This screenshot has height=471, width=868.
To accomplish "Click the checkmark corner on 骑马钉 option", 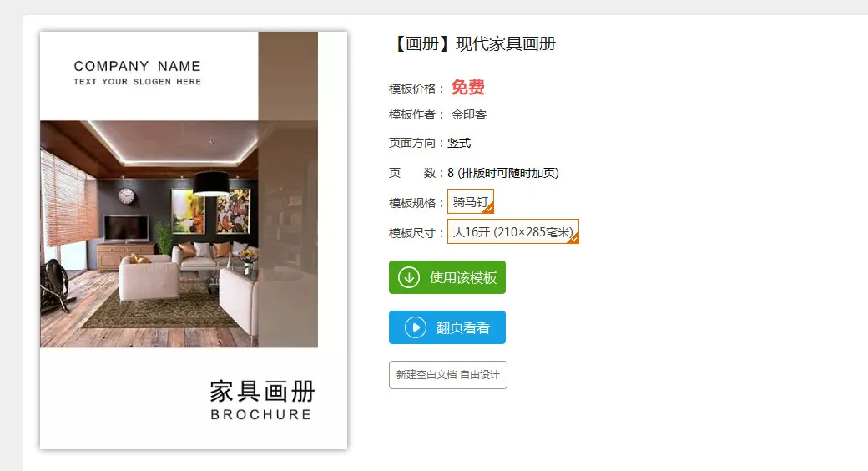I will 488,209.
